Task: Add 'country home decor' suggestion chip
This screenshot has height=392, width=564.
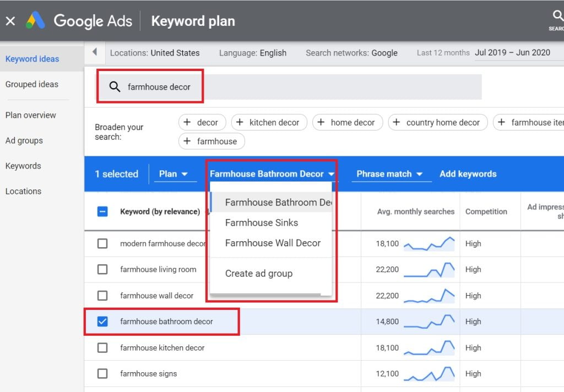Action: (x=437, y=122)
